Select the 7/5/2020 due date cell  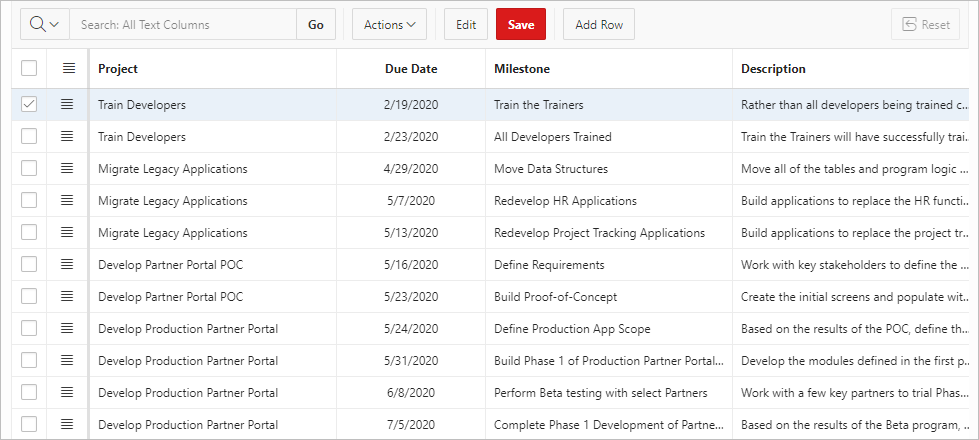411,424
